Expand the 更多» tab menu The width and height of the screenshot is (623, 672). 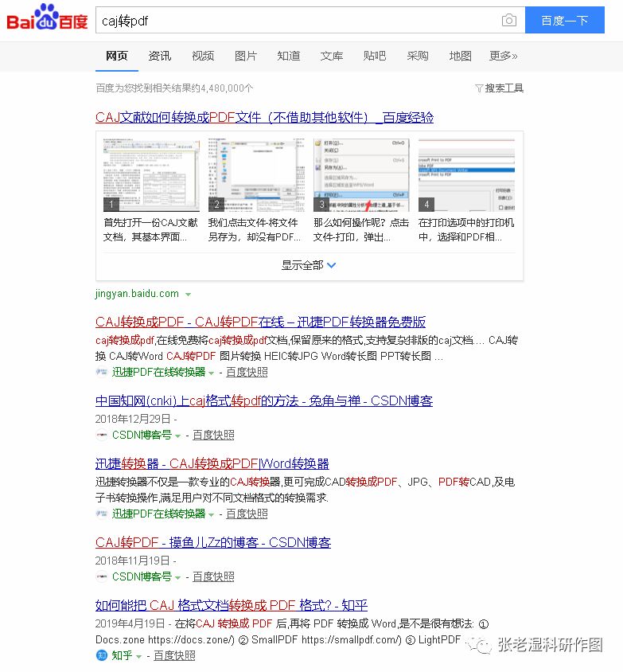504,56
